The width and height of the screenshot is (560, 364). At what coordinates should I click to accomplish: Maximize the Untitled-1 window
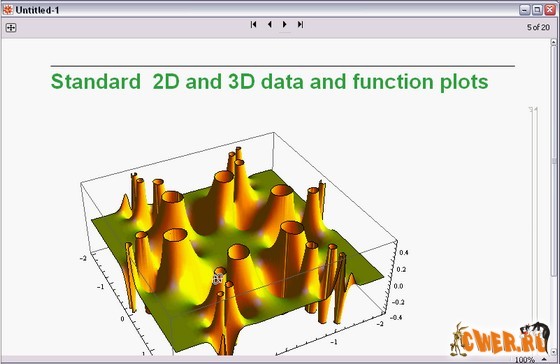click(x=537, y=10)
